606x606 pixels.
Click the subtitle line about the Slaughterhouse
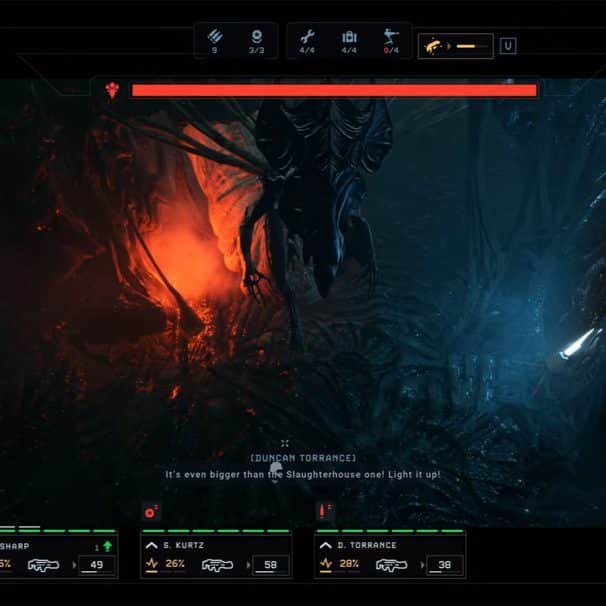click(303, 475)
